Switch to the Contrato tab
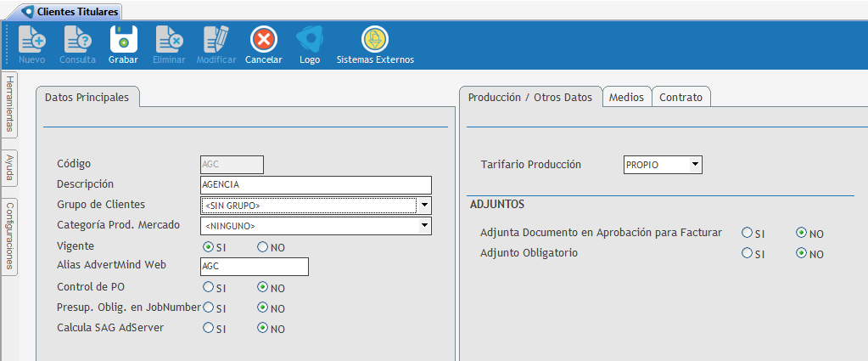Image resolution: width=868 pixels, height=361 pixels. pos(680,98)
